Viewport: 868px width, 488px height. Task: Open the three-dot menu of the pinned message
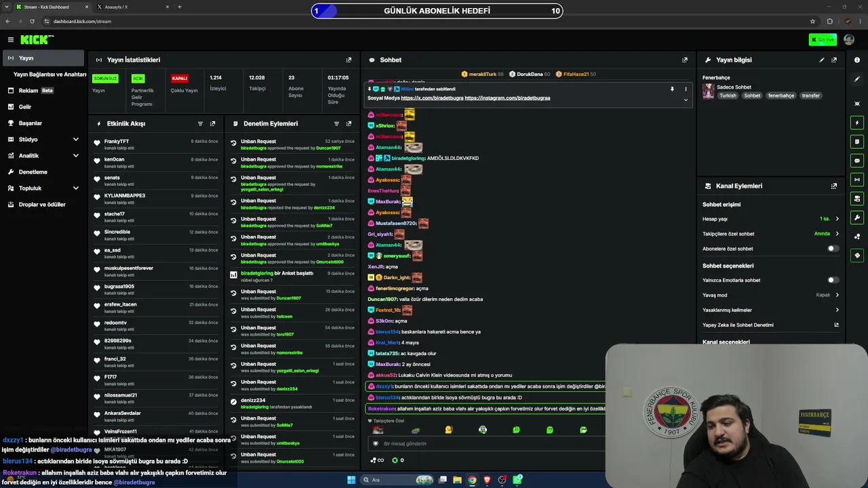click(686, 89)
